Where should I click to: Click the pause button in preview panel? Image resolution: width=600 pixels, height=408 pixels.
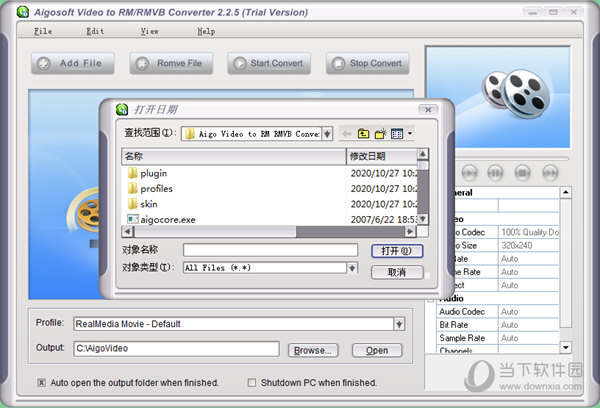click(x=495, y=173)
